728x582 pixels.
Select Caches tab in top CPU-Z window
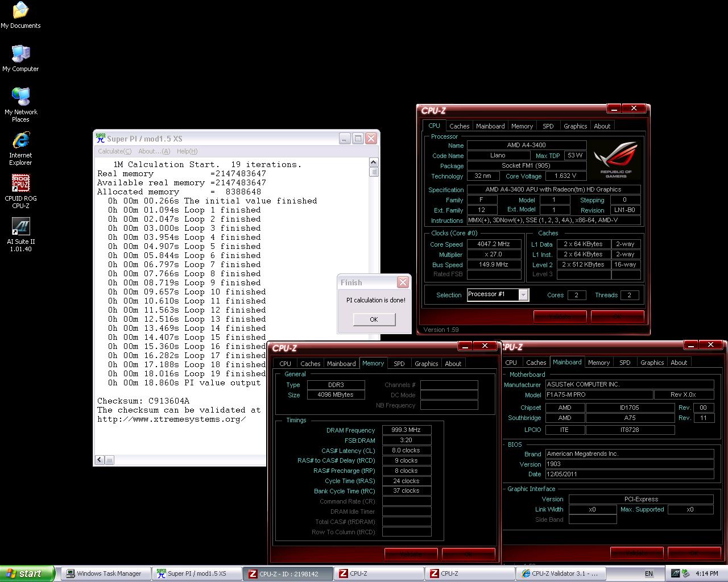click(x=459, y=126)
